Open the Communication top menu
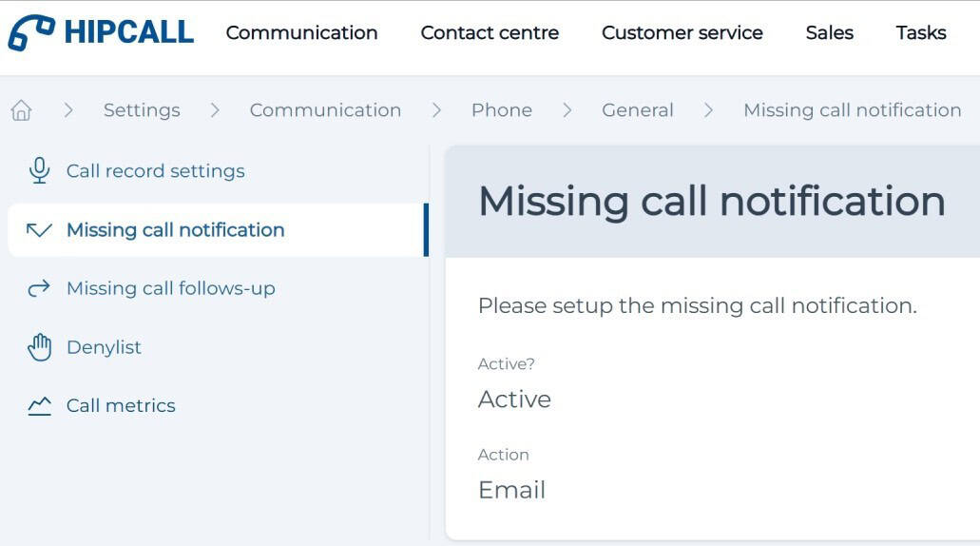 point(301,32)
